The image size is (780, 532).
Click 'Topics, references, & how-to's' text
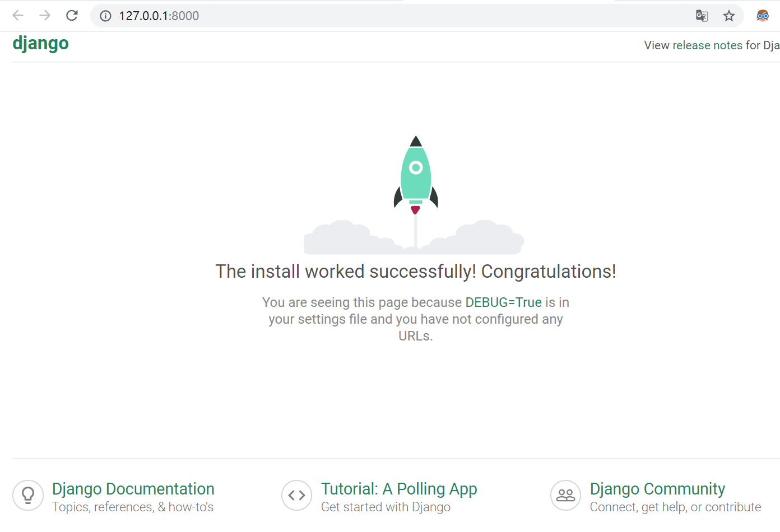133,507
